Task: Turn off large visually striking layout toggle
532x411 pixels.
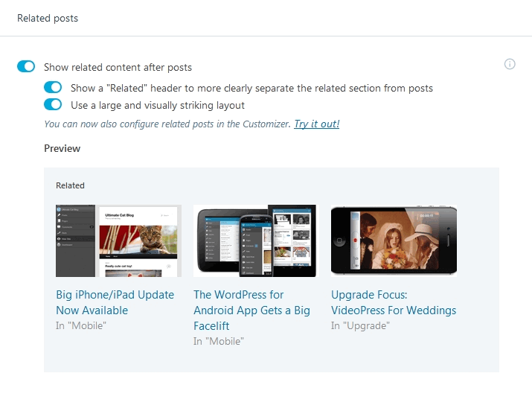Action: coord(53,104)
